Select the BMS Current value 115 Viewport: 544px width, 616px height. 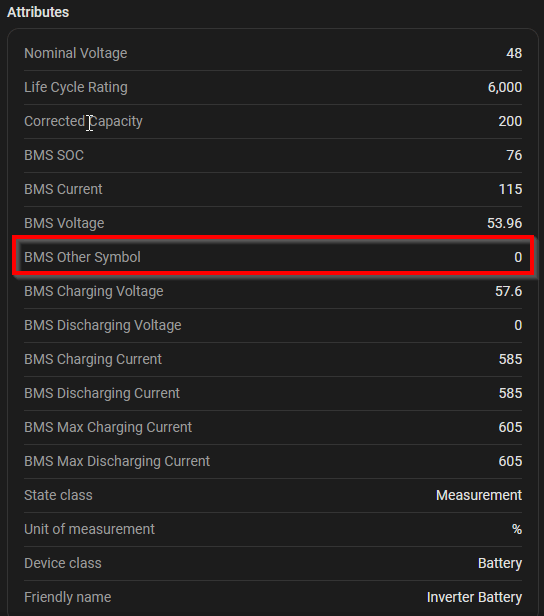click(510, 189)
